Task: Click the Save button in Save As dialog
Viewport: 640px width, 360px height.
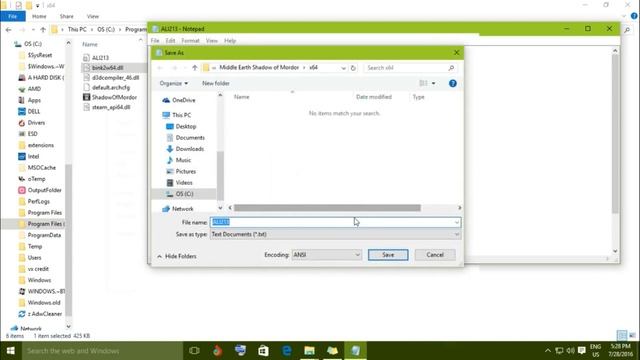Action: pyautogui.click(x=388, y=255)
